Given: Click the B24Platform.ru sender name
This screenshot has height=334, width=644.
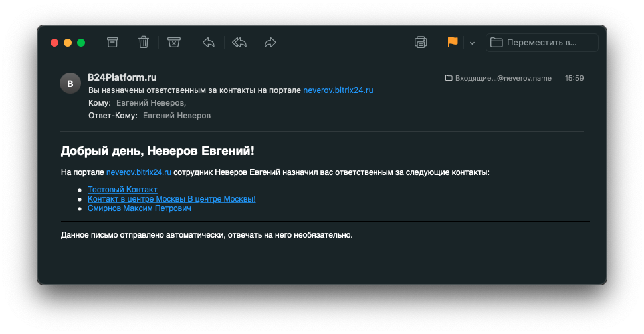Looking at the screenshot, I should click(x=122, y=77).
